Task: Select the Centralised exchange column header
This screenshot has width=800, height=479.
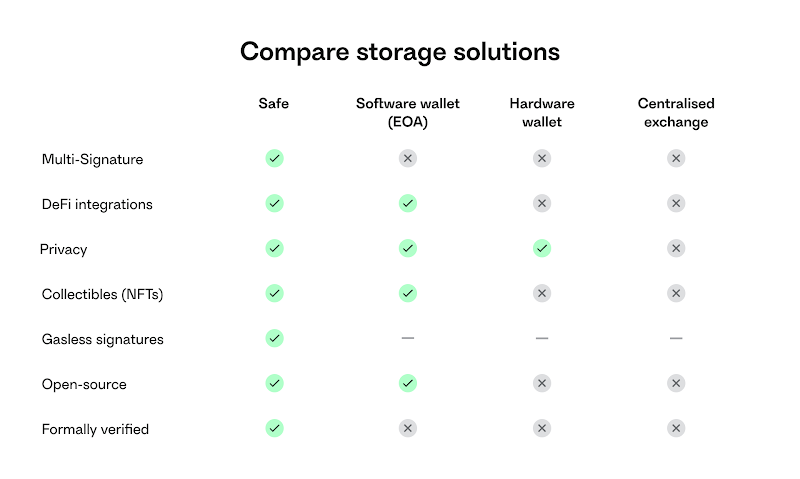Action: point(676,113)
